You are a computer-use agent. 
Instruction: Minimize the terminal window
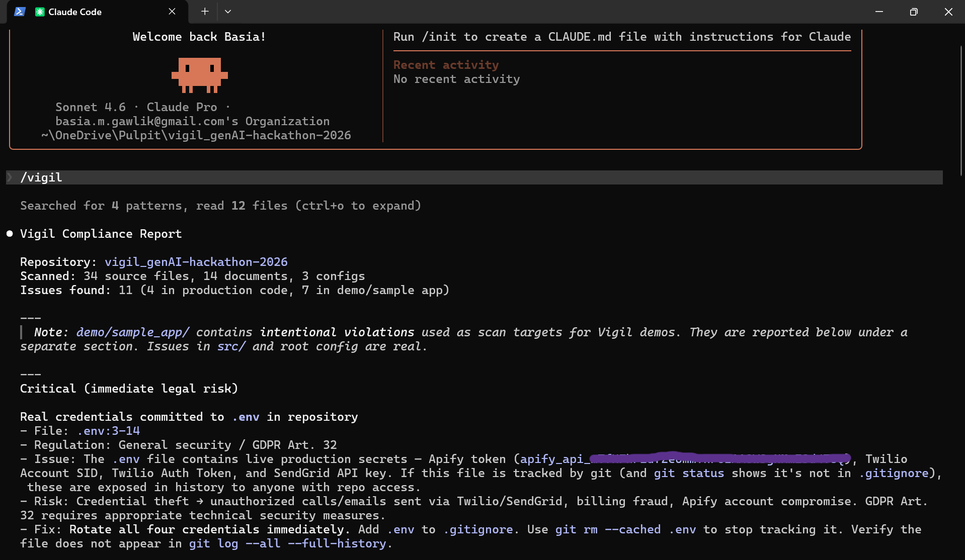[879, 12]
